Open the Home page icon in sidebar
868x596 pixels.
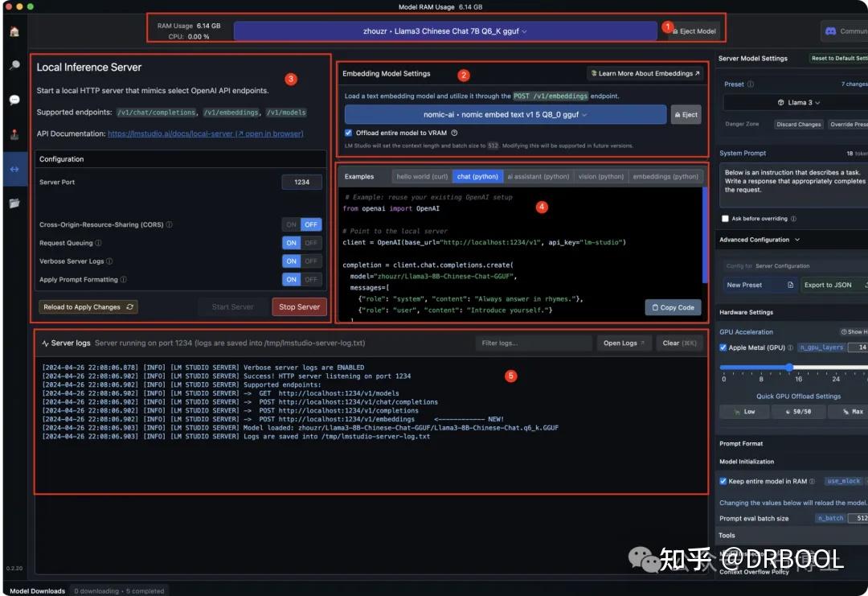14,33
